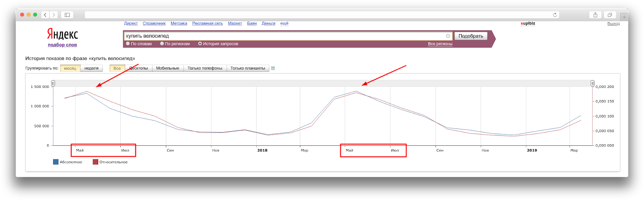Open the Маркет link
644x200 pixels.
235,23
